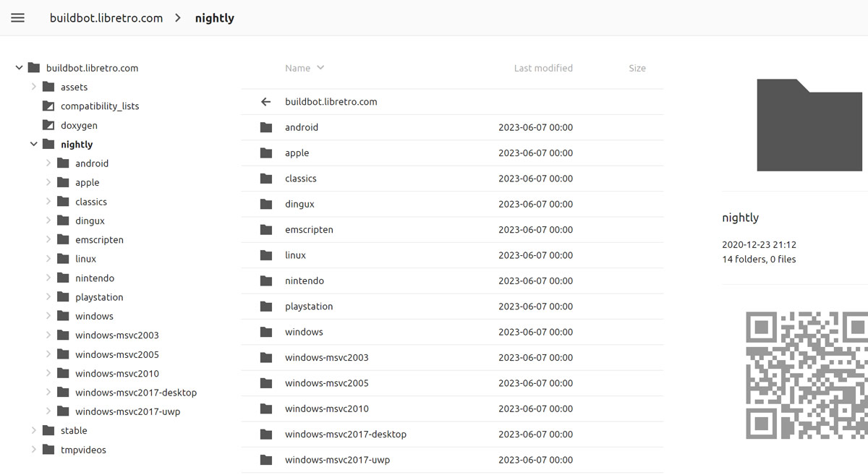
Task: Open the windows-msvc2017-uwp folder row
Action: 337,460
